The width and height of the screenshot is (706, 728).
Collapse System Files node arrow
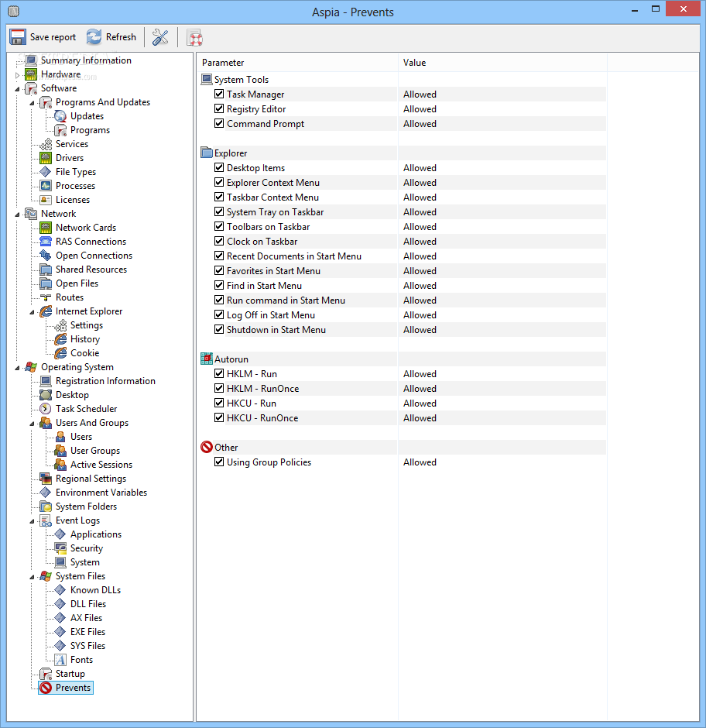(32, 577)
